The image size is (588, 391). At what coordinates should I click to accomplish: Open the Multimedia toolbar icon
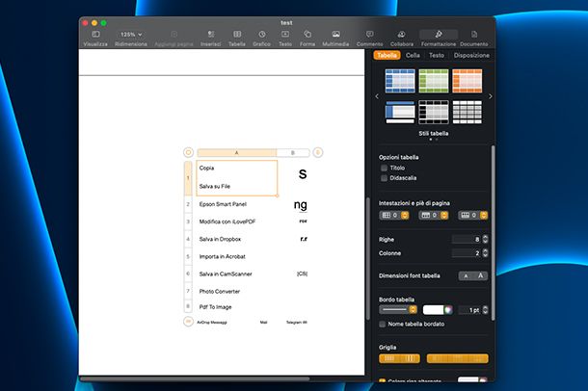[x=335, y=35]
